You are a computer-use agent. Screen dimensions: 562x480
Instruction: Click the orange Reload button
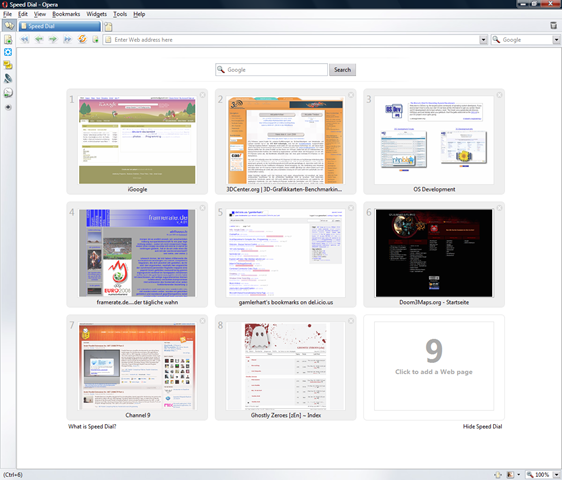82,39
